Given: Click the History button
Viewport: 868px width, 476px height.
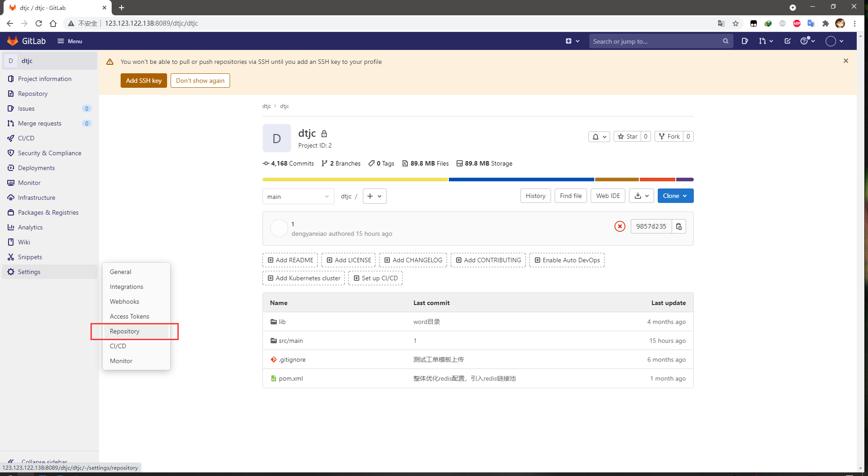Looking at the screenshot, I should [x=536, y=196].
